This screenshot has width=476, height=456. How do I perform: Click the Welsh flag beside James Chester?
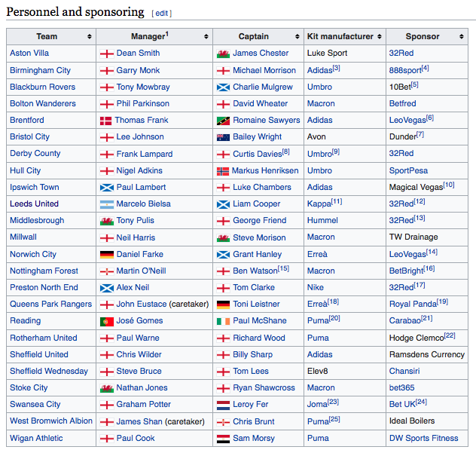point(223,54)
